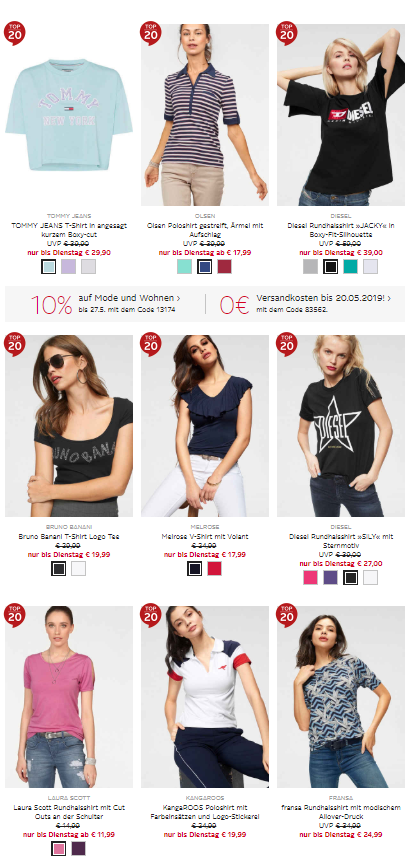The image size is (420, 865).
Task: Select the red swatch for Melrose V-Shirt
Action: pyautogui.click(x=214, y=569)
